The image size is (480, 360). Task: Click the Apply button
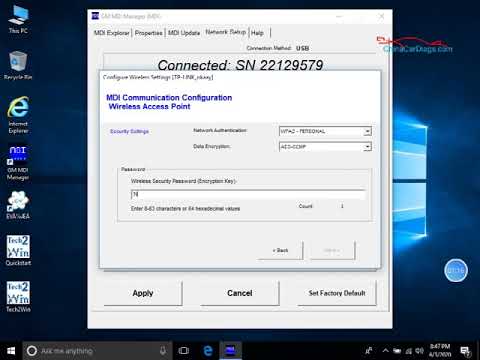tap(143, 293)
